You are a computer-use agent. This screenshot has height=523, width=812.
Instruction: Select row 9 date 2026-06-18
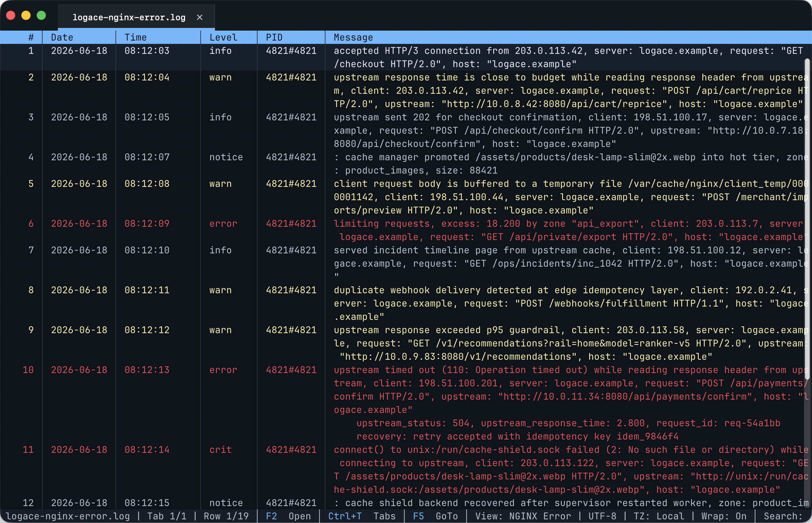79,330
